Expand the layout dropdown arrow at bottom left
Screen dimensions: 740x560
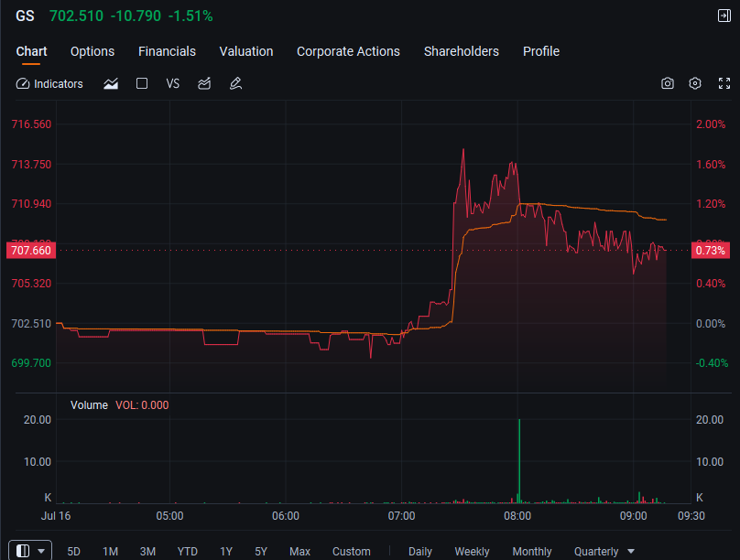coord(41,551)
